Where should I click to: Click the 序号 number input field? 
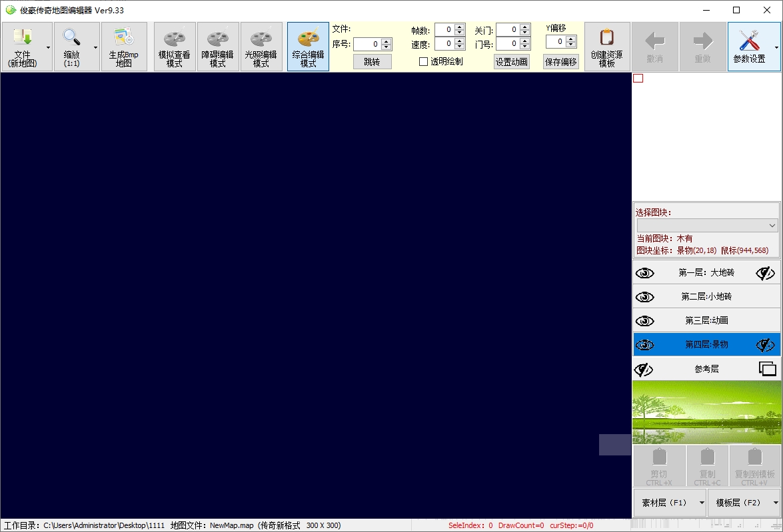(367, 45)
